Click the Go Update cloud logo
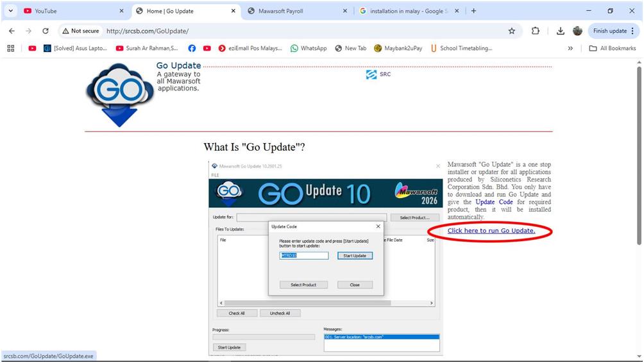This screenshot has height=363, width=644. 120,94
